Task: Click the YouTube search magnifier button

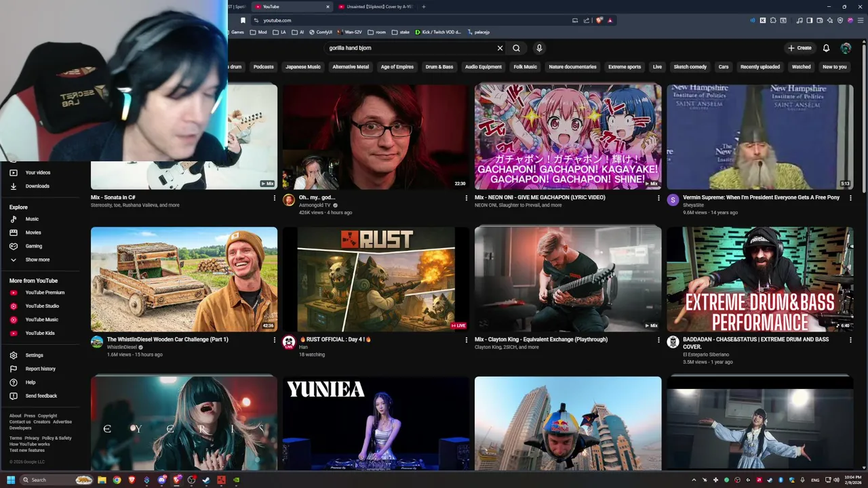Action: point(516,48)
